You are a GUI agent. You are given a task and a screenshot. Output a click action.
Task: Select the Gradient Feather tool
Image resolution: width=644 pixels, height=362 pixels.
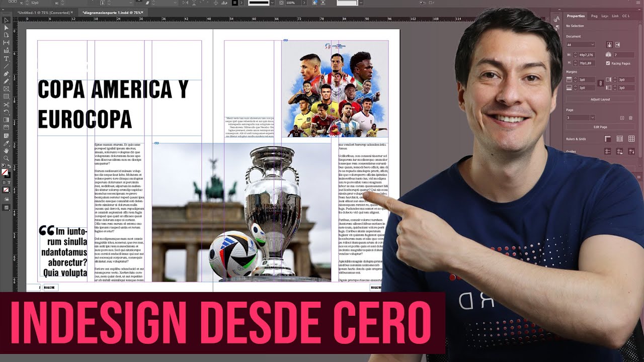6,127
